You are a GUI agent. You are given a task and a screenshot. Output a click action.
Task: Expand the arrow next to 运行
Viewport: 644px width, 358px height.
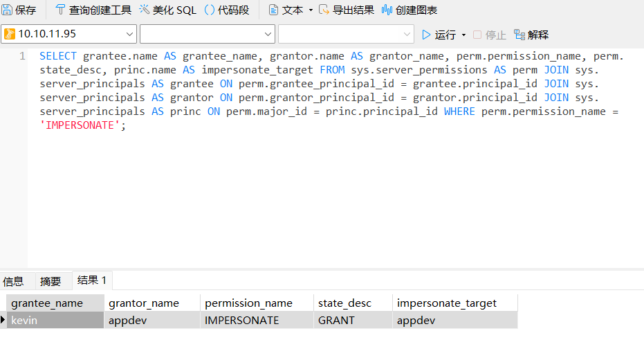[464, 35]
